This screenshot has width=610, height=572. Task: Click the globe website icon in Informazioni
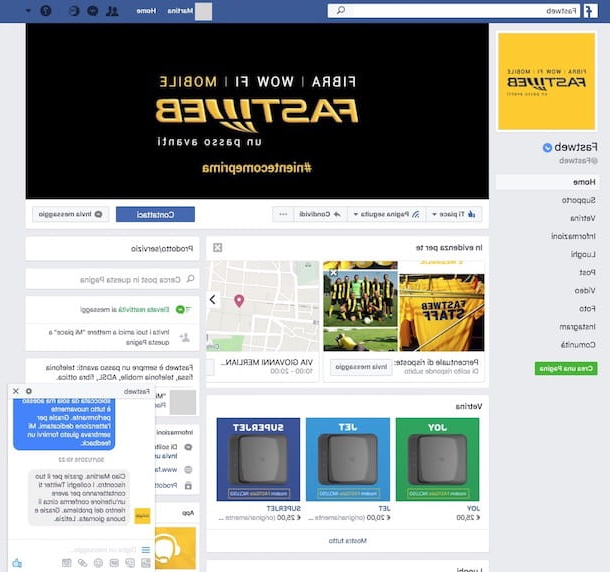coord(188,469)
